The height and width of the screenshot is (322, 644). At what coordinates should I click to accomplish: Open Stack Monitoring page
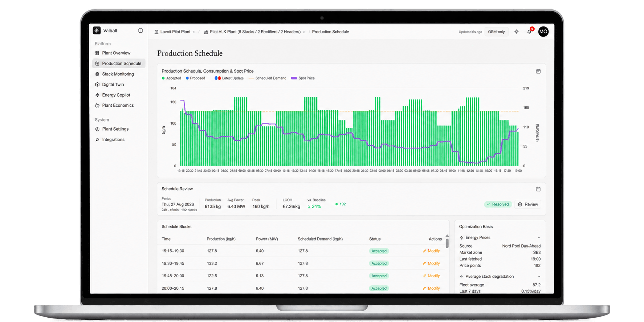pyautogui.click(x=119, y=74)
